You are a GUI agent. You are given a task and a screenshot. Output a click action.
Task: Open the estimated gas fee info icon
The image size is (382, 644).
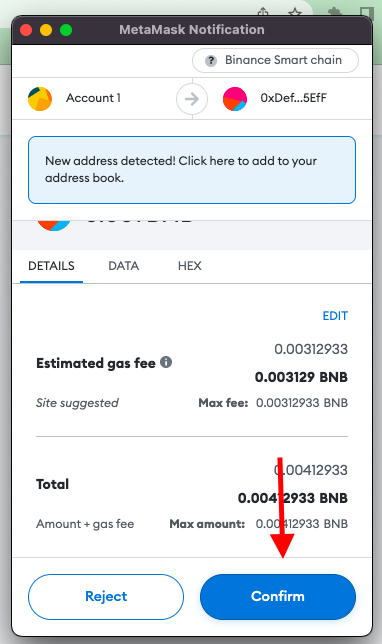(x=166, y=362)
